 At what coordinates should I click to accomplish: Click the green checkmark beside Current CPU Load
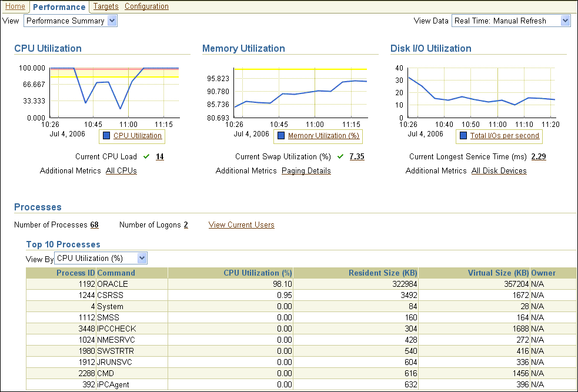pyautogui.click(x=146, y=157)
